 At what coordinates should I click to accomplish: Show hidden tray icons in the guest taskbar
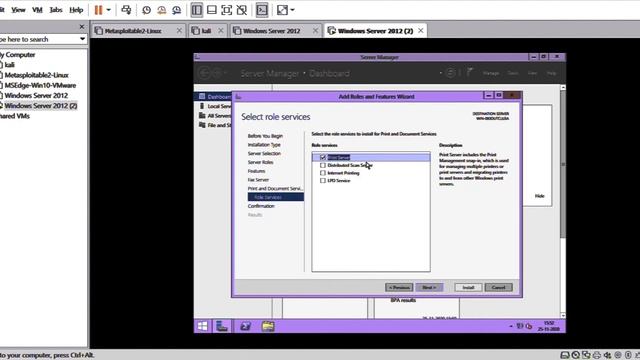[x=511, y=326]
